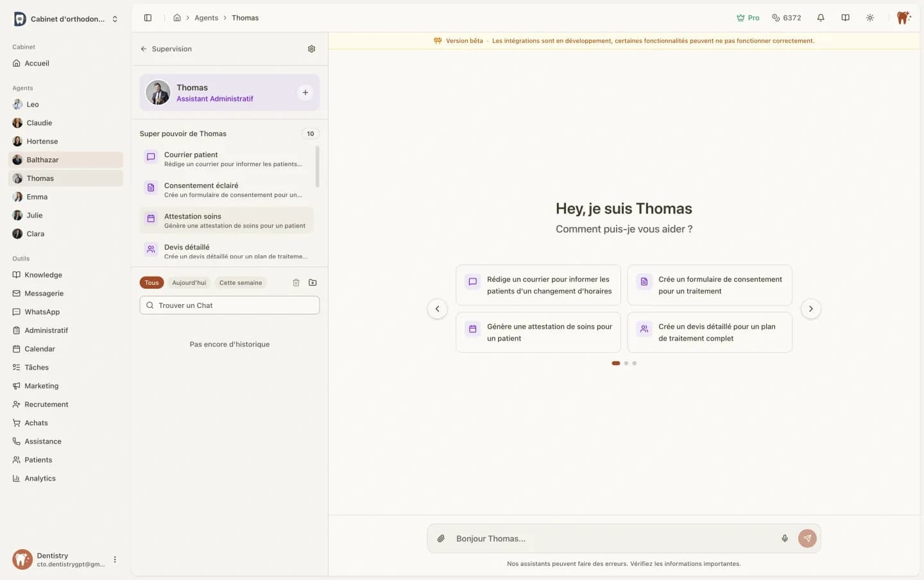Click the Pro upgrade badge
This screenshot has width=924, height=580.
point(748,17)
